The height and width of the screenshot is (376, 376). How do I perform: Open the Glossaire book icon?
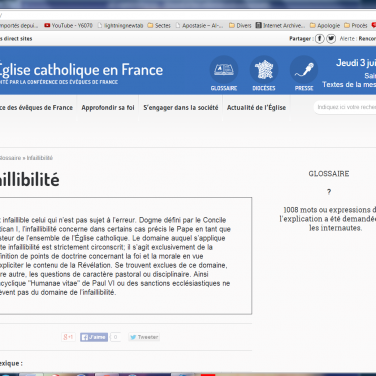tap(224, 70)
